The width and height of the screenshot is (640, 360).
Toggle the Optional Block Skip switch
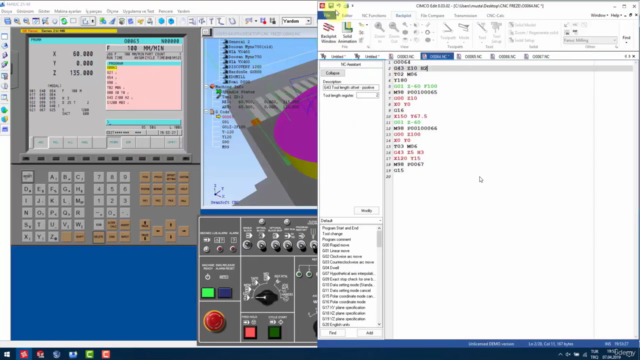[275, 245]
